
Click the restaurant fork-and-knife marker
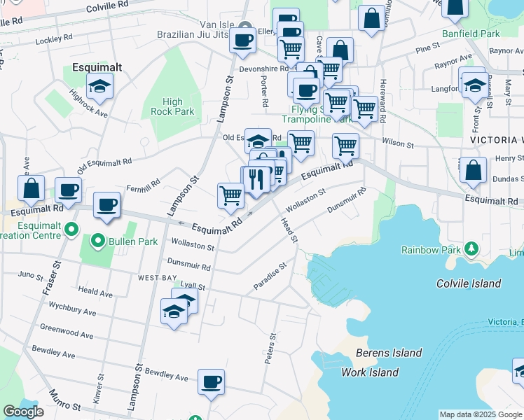[x=256, y=181]
